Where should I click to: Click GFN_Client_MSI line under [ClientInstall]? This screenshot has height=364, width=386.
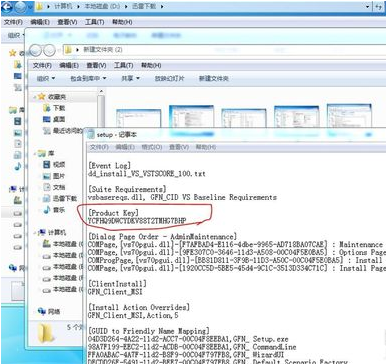115,292
